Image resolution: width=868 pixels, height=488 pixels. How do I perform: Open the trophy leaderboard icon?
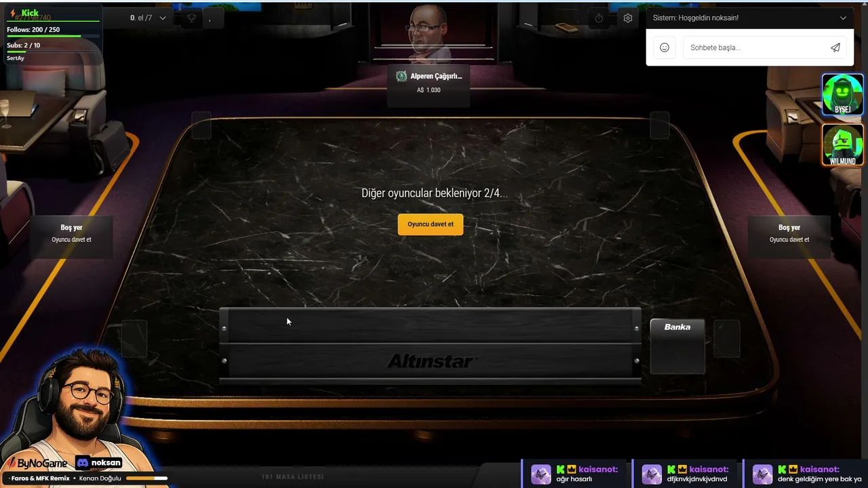(192, 18)
